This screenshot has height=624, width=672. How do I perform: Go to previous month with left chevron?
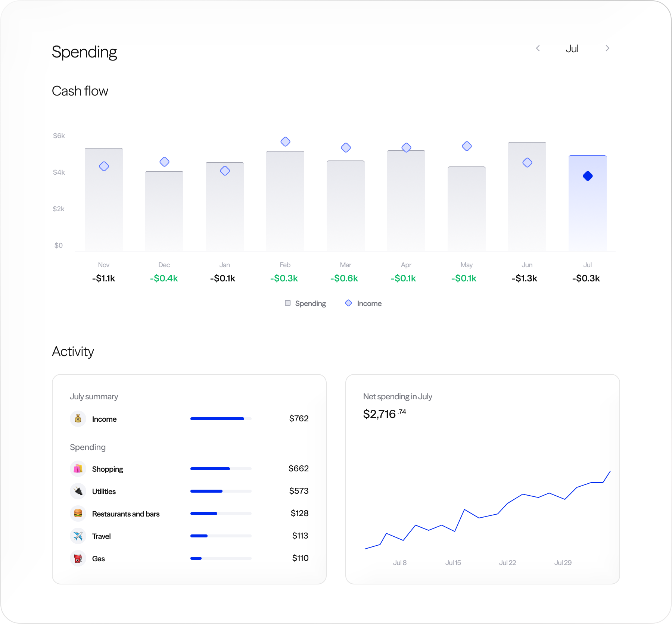(538, 49)
